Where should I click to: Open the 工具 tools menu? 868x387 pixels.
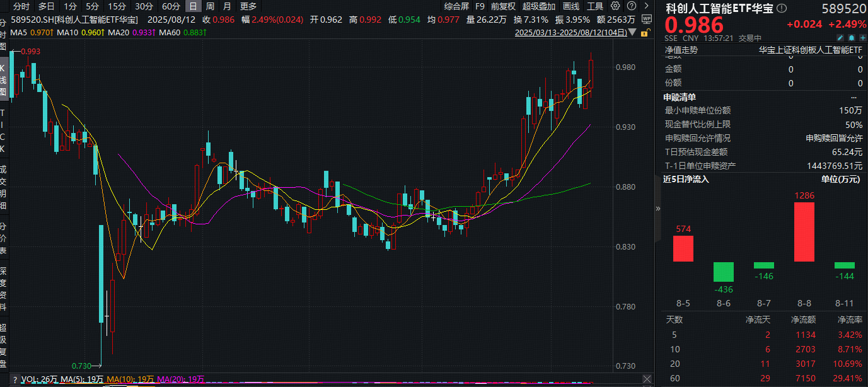tap(595, 6)
